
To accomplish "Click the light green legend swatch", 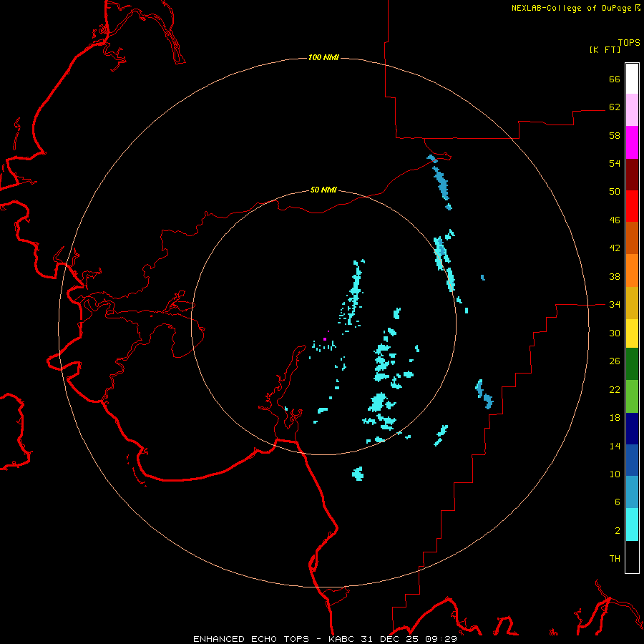I will (x=632, y=396).
